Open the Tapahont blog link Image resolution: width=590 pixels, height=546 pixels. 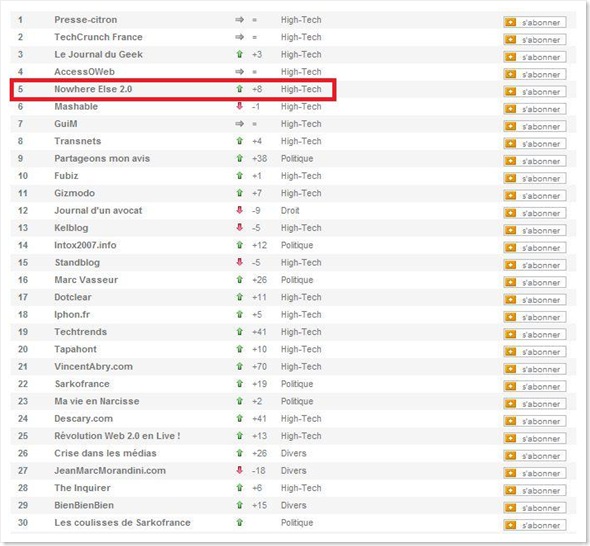(x=76, y=349)
